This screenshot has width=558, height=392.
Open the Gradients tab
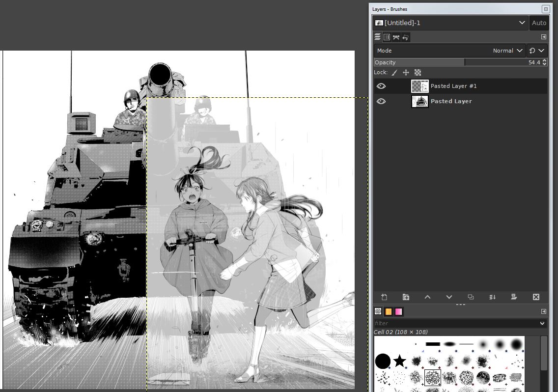[398, 311]
